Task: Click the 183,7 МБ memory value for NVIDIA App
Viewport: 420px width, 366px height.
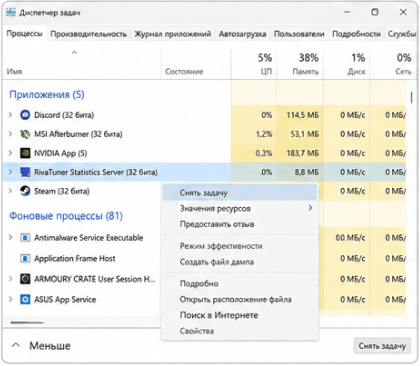Action: [303, 153]
